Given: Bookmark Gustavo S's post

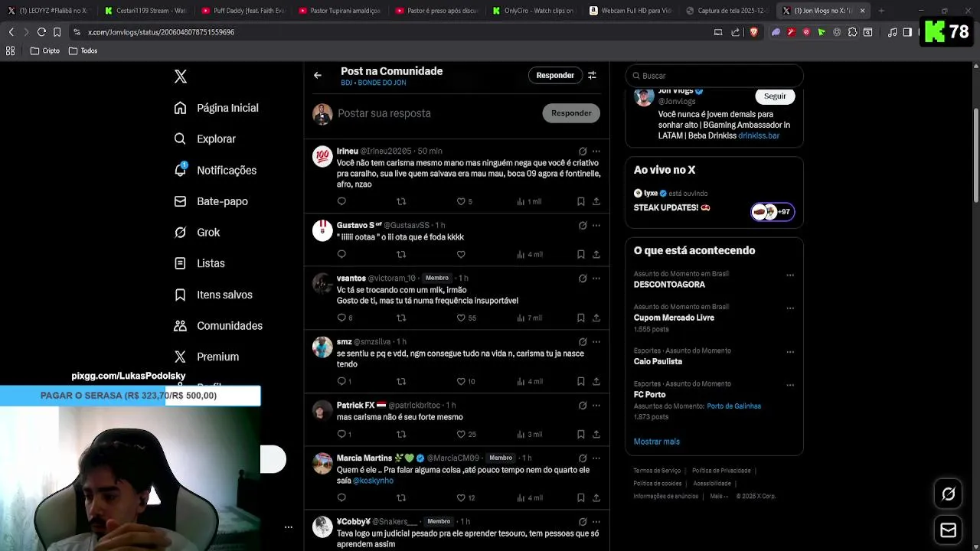Looking at the screenshot, I should [x=580, y=254].
